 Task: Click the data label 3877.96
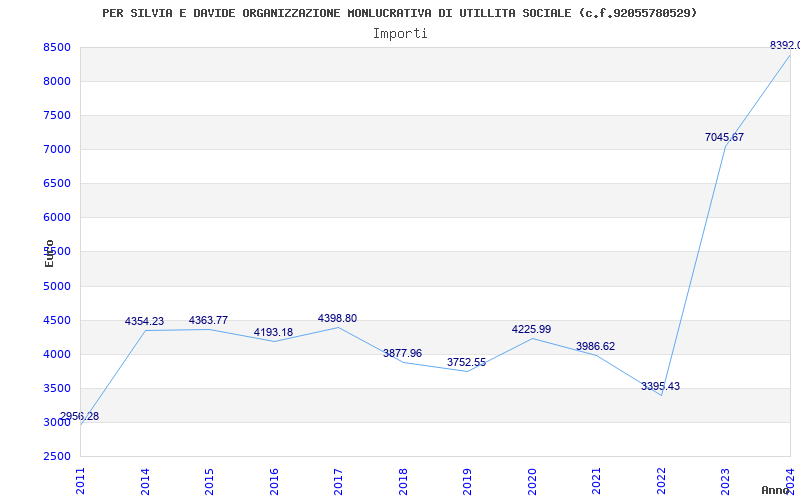[403, 353]
